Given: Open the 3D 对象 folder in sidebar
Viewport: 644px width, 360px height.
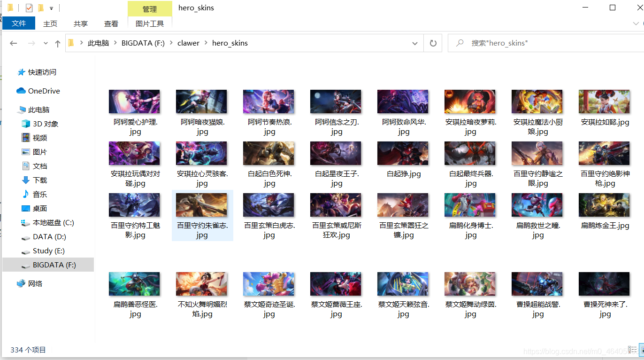Looking at the screenshot, I should click(x=40, y=124).
